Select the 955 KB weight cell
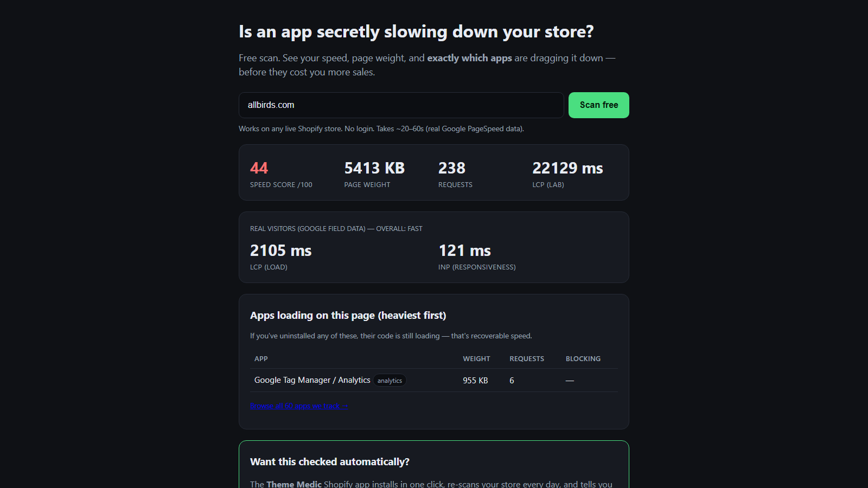Image resolution: width=868 pixels, height=488 pixels. click(475, 381)
